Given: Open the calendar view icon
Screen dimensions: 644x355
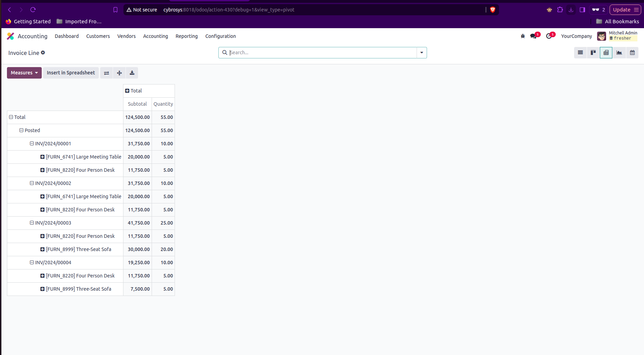Looking at the screenshot, I should click(632, 53).
